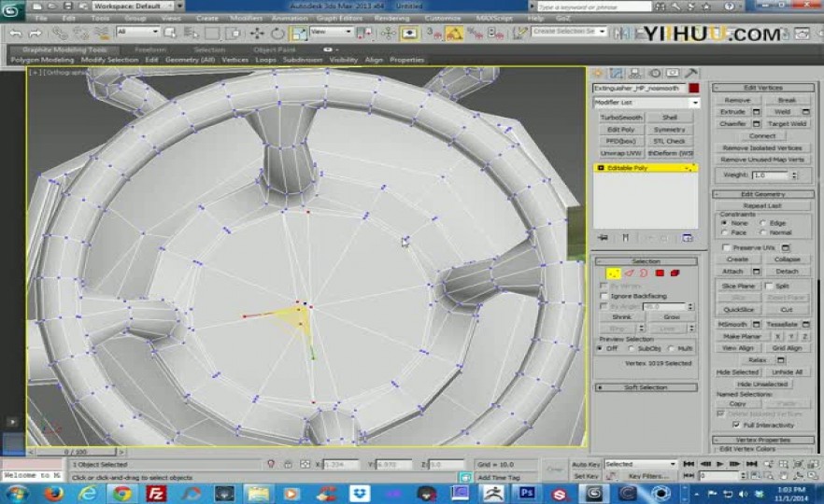Open the Display tab in the command panel
The width and height of the screenshot is (824, 504).
pyautogui.click(x=673, y=74)
